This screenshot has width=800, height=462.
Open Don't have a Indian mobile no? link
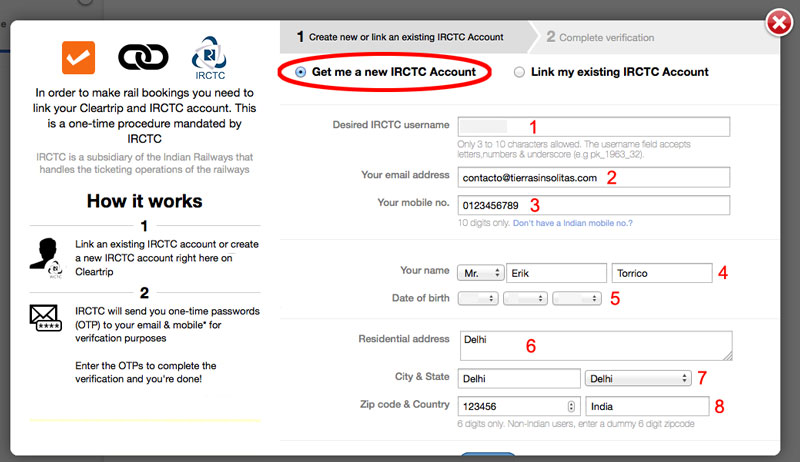point(572,223)
